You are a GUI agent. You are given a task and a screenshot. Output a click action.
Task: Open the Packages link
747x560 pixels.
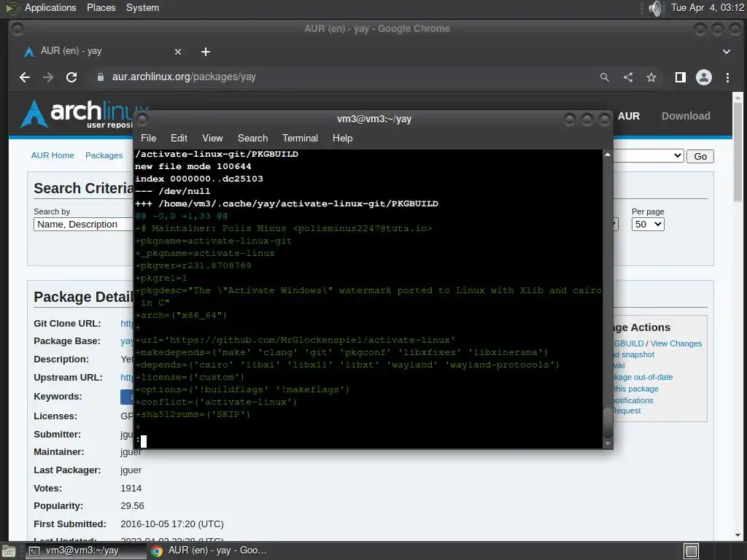[104, 156]
